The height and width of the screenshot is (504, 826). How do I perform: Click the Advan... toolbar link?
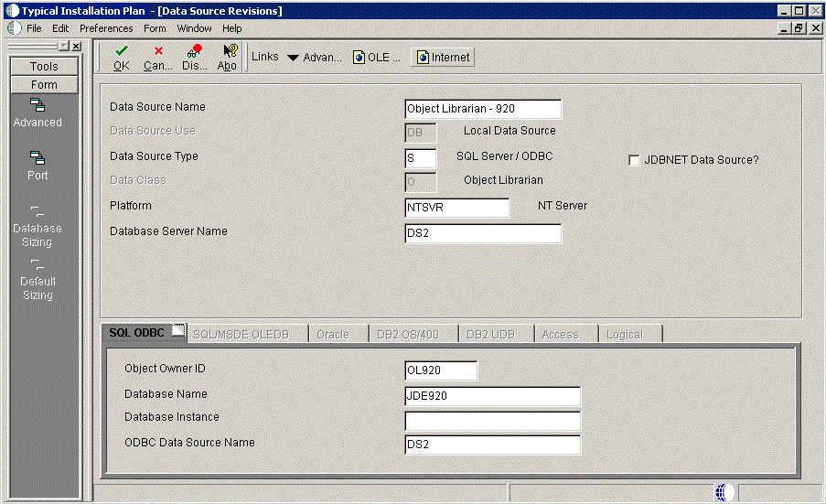(322, 58)
